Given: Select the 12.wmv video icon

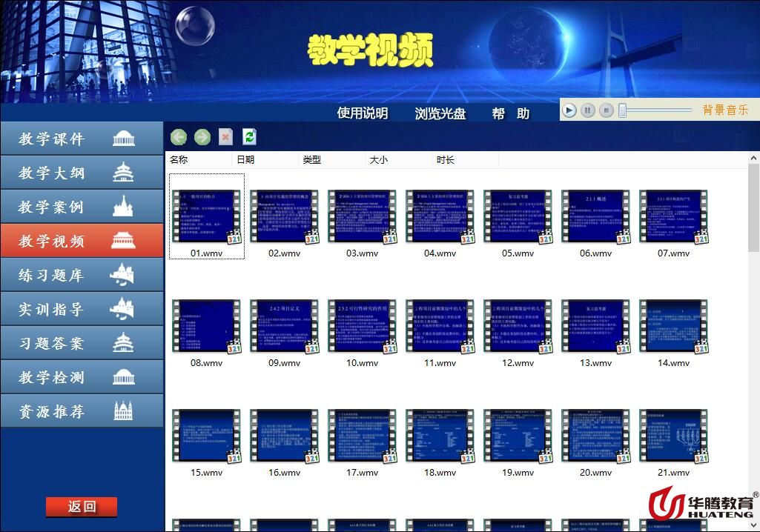Looking at the screenshot, I should (x=518, y=326).
